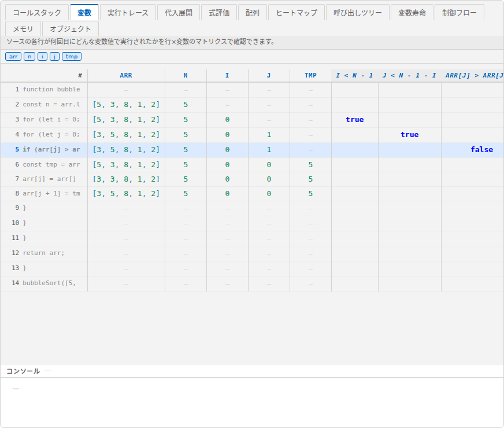Toggle the n variable chip

click(x=29, y=57)
